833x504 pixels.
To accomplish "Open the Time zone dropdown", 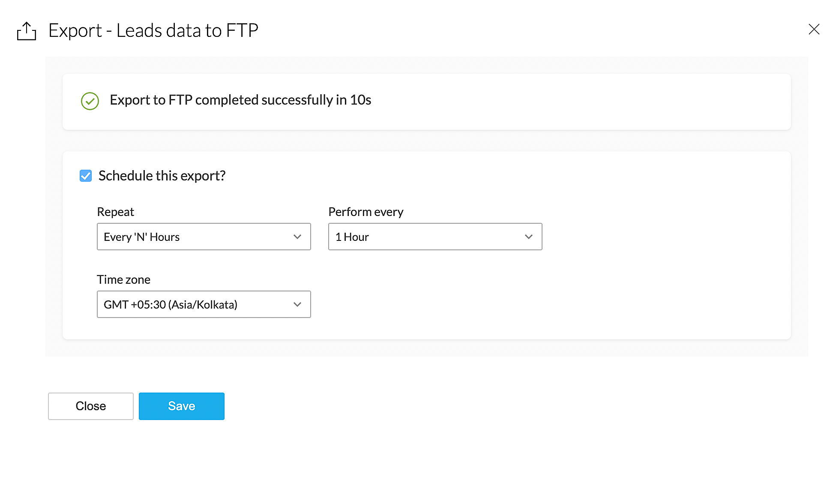I will tap(204, 304).
